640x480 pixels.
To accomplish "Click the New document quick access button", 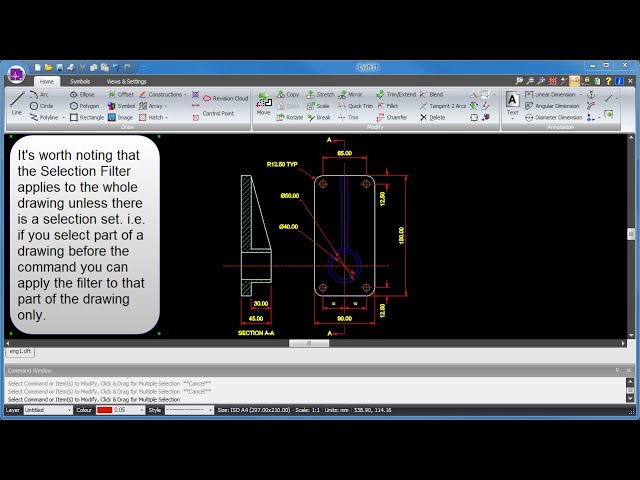I will pos(38,67).
